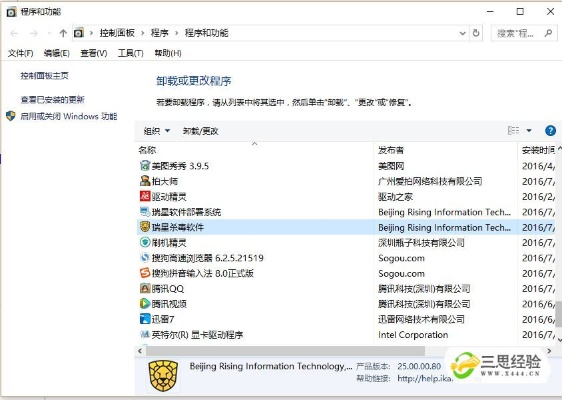Sort by the 名称 column header
Screen dimensions: 562x400
tap(255, 150)
